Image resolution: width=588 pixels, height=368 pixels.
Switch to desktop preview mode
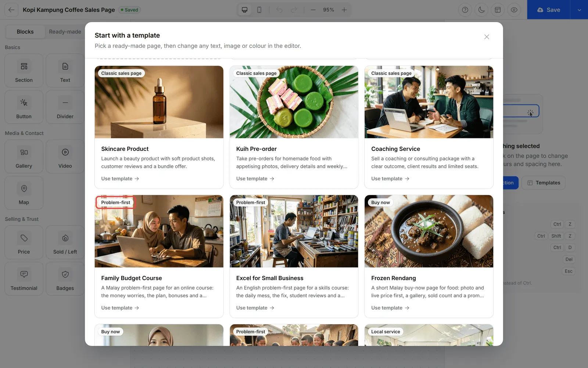point(244,10)
